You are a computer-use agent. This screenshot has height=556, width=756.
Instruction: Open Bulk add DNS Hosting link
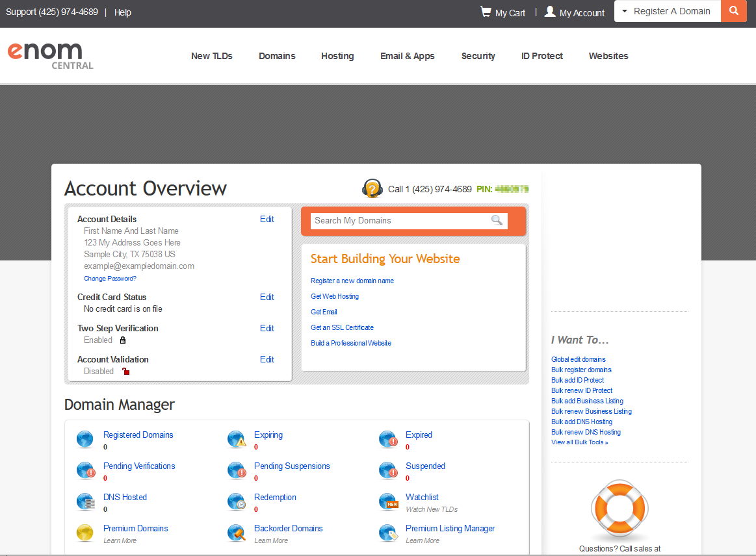pos(582,422)
